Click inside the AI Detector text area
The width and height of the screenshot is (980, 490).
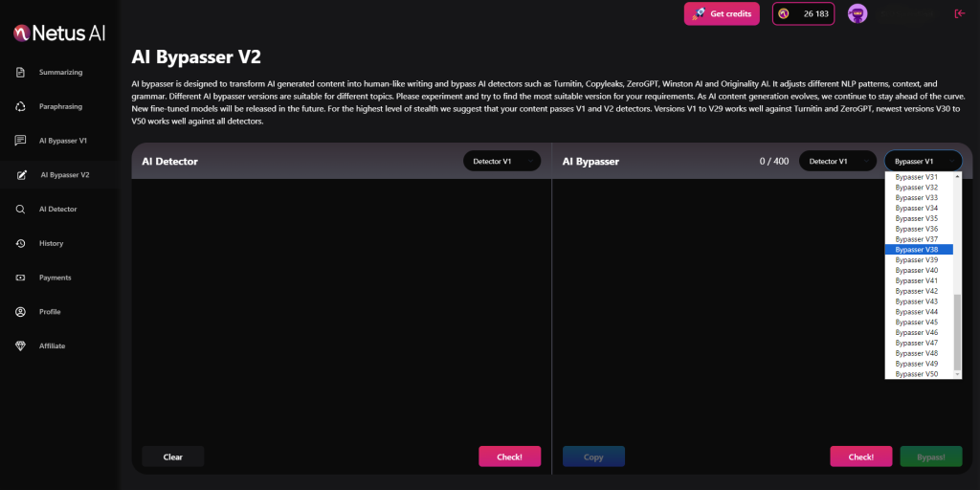(341, 306)
